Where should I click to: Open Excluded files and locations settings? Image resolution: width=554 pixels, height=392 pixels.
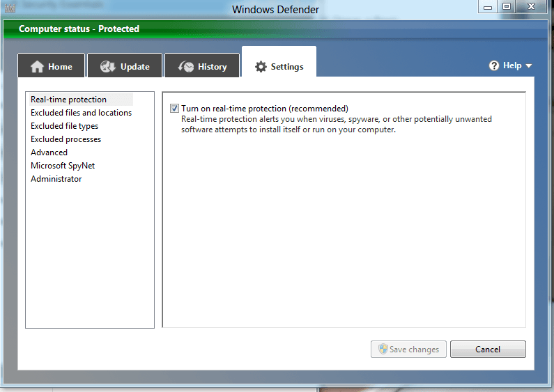tap(81, 113)
